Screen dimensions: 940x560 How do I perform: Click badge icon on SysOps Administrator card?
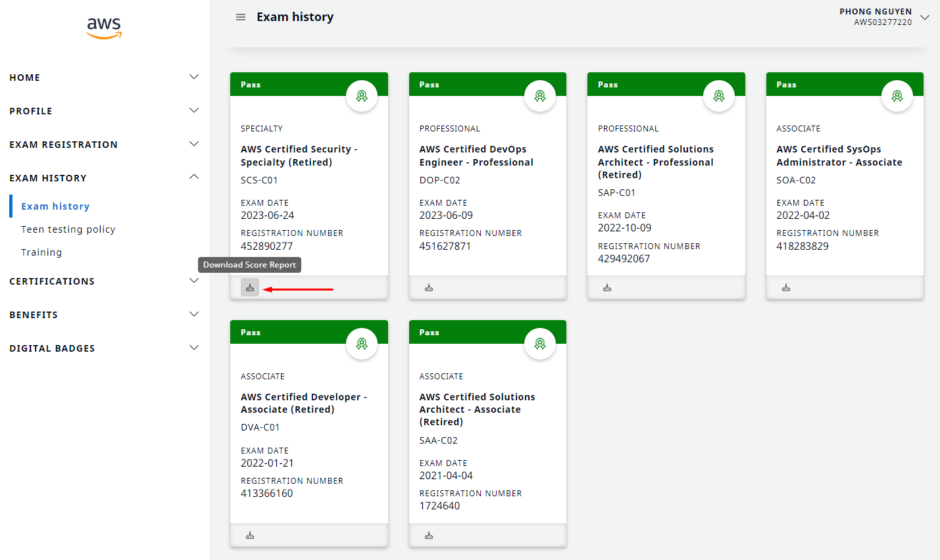[897, 96]
